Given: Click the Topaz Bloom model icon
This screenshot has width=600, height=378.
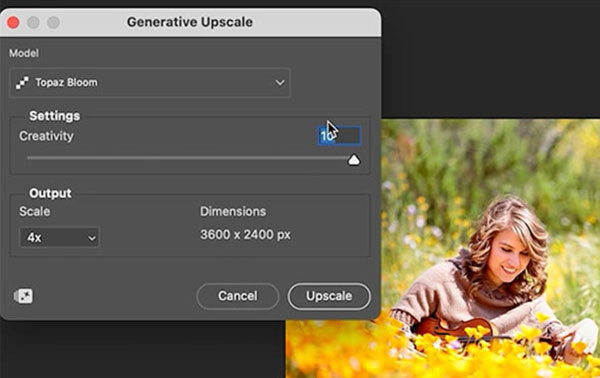Looking at the screenshot, I should point(22,83).
